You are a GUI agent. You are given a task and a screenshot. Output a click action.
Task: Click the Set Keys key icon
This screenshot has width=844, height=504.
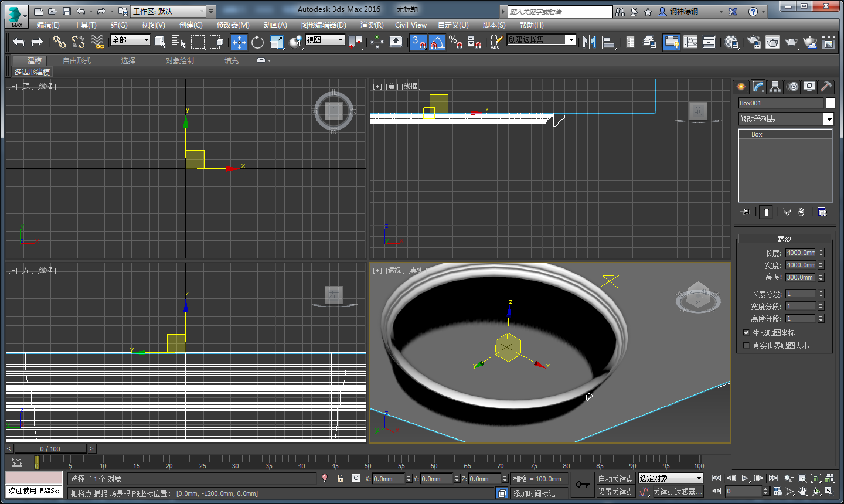pos(583,485)
